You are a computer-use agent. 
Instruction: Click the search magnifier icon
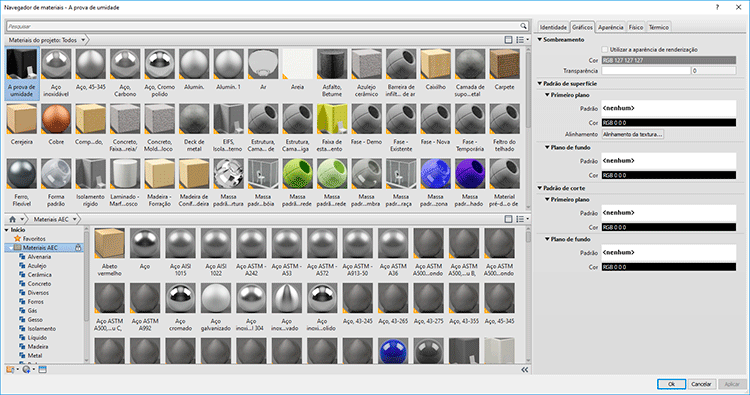click(x=523, y=26)
